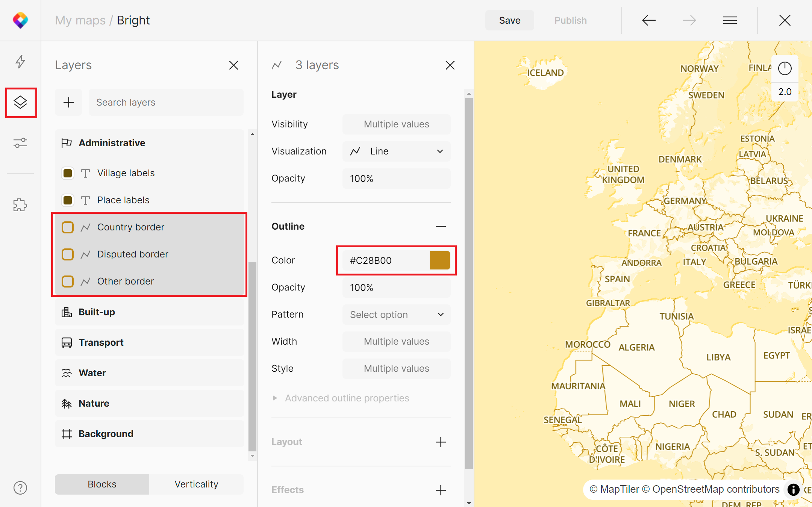Toggle the Village labels color checkbox
The image size is (812, 507).
click(68, 173)
